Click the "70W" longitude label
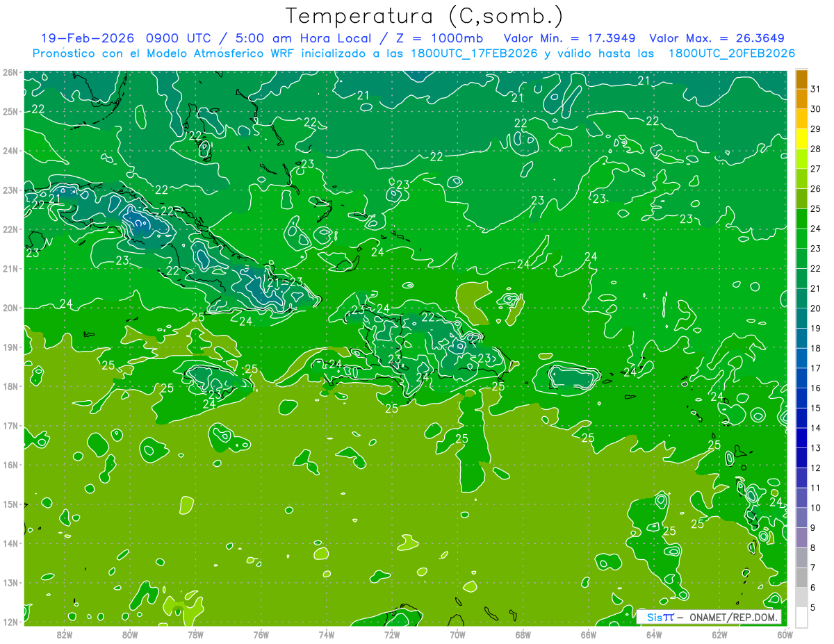The image size is (834, 644). 457,634
